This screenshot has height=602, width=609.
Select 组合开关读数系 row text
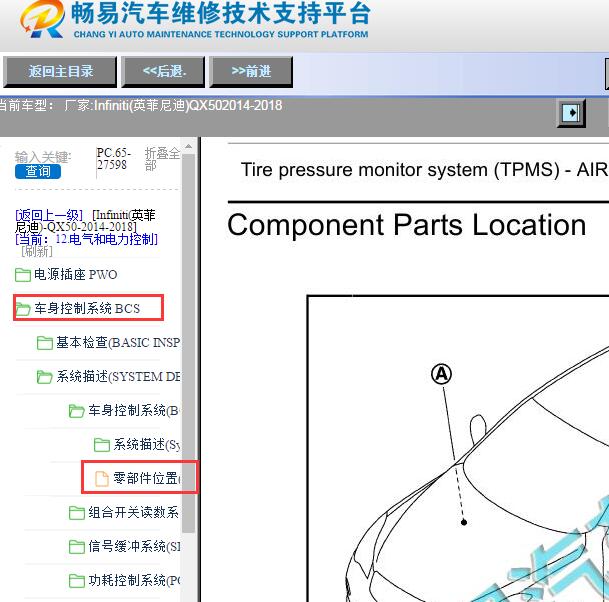point(134,512)
